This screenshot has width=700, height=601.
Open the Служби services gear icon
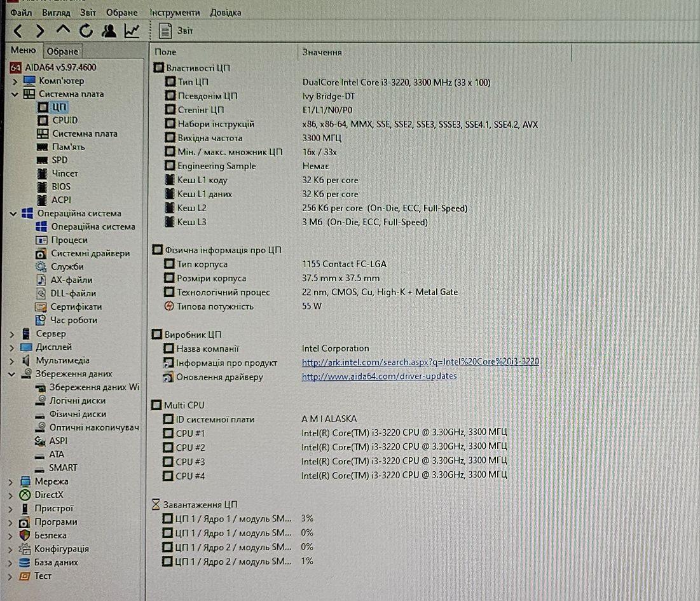pos(41,267)
